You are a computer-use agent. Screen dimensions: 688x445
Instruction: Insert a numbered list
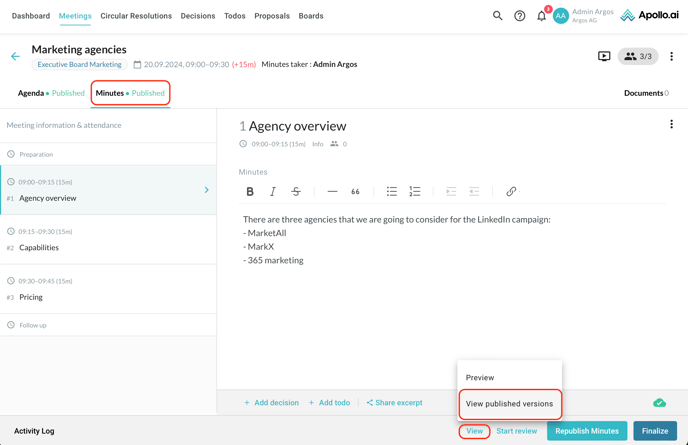coord(415,191)
